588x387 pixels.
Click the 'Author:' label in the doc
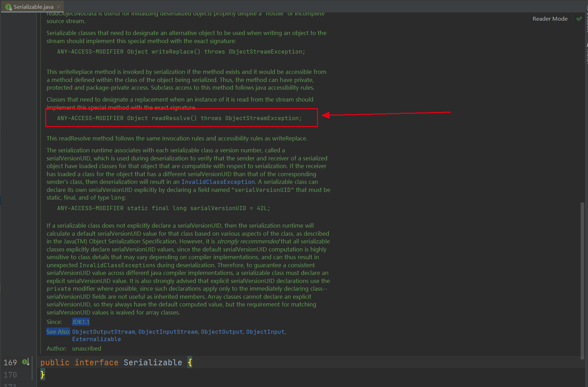[56, 348]
